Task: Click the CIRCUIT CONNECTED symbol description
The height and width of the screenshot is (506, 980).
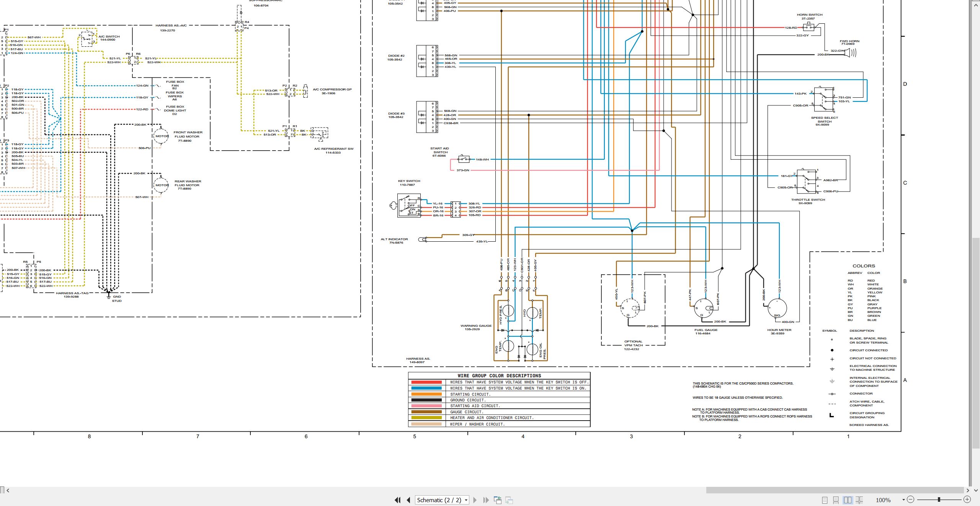Action: [869, 350]
